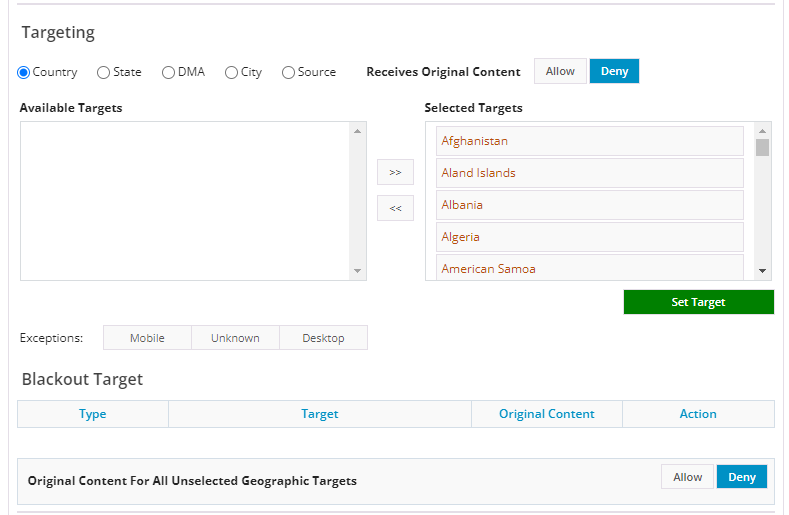Toggle the Mobile exception
Screen dimensions: 789x515
pyautogui.click(x=147, y=338)
